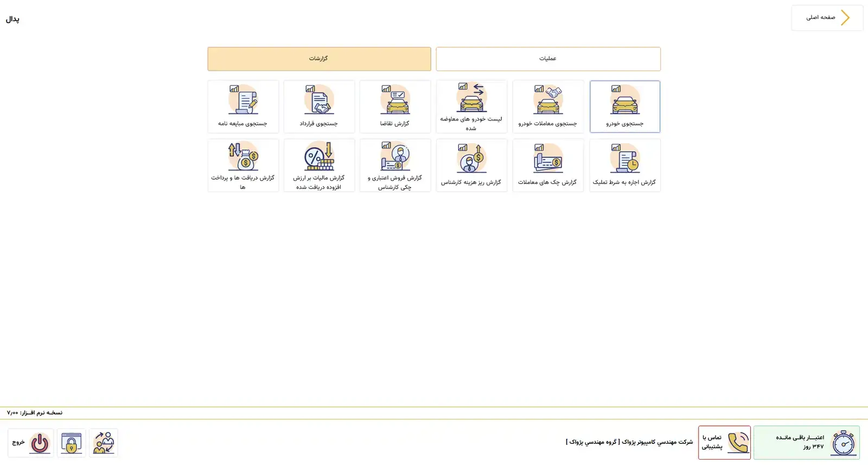This screenshot has width=868, height=465.
Task: Open contract search (جستجوی قرارداد) tile
Action: (x=319, y=106)
